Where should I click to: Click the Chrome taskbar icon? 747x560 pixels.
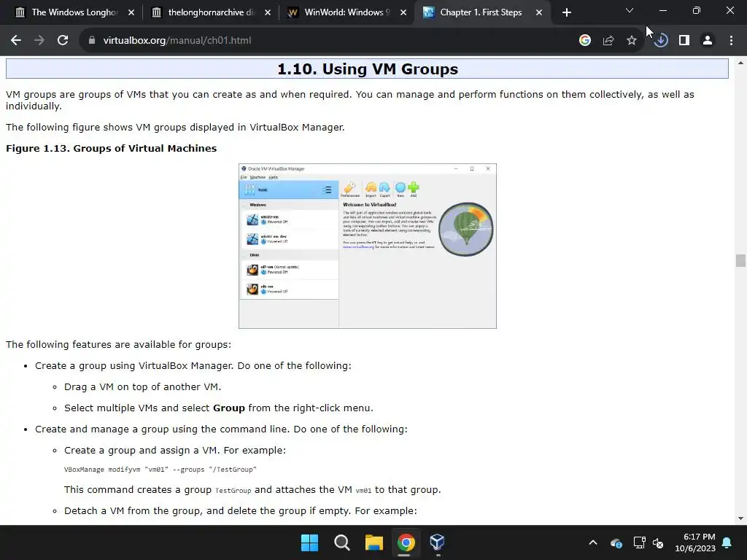[406, 542]
